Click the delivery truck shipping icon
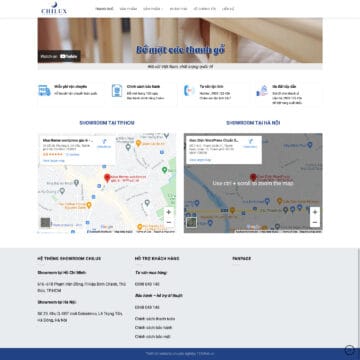This screenshot has height=360, width=360. click(44, 90)
